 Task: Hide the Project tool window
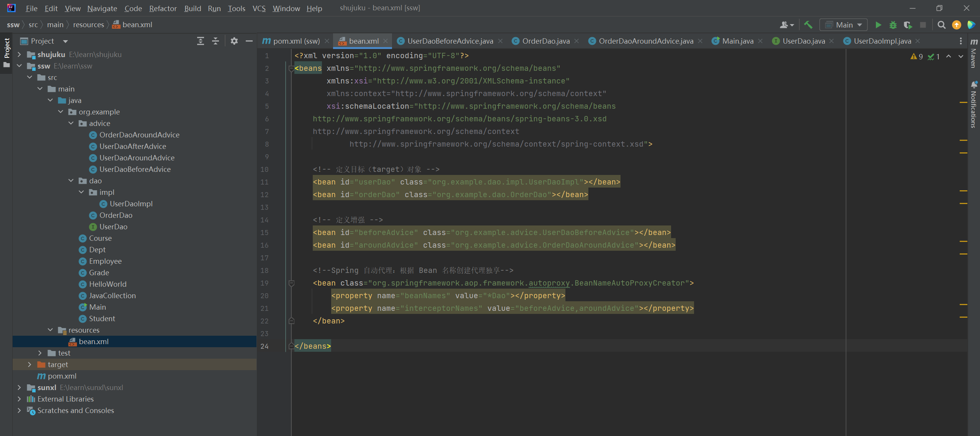249,41
